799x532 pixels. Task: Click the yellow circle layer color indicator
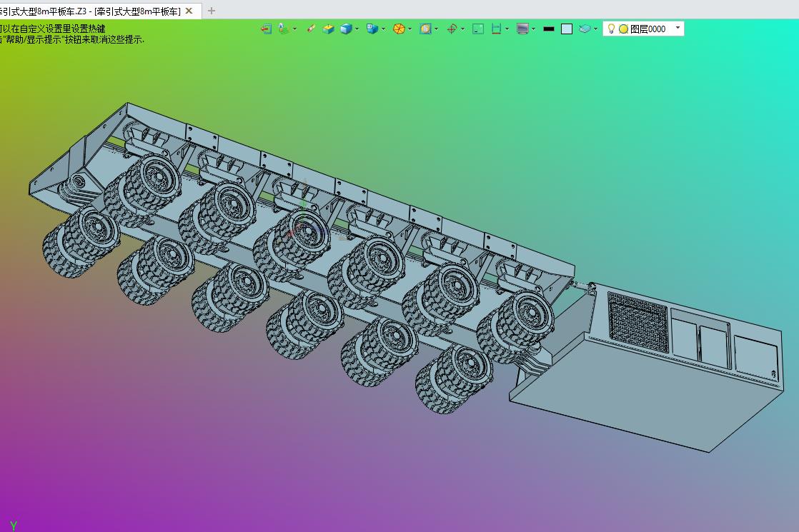point(623,29)
